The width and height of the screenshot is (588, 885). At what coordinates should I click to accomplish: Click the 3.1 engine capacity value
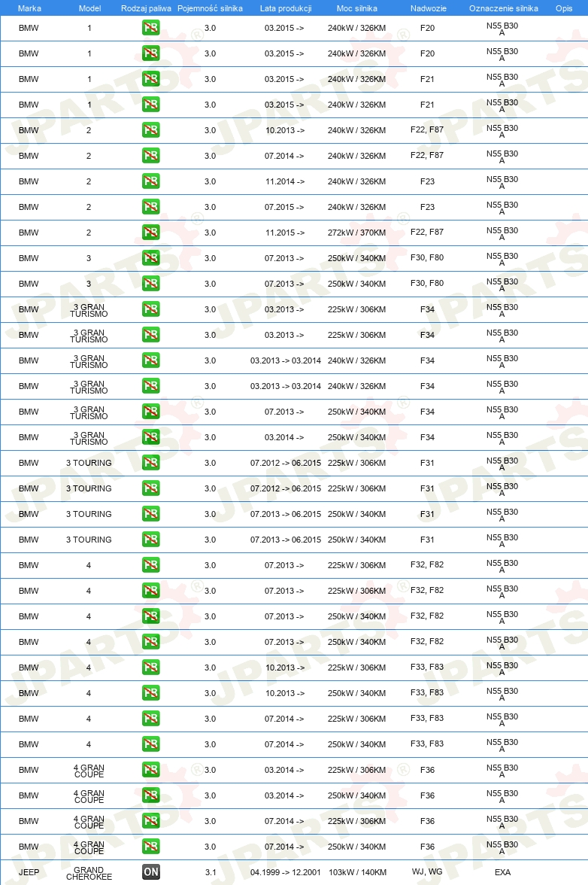211,872
